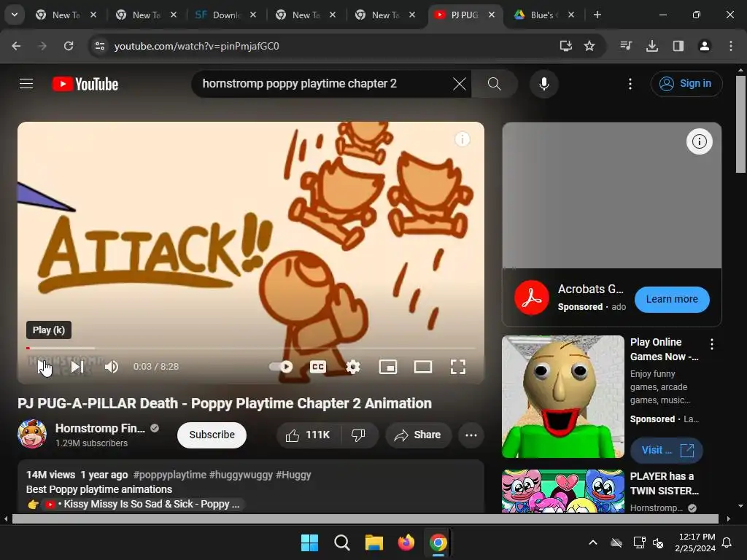
Task: Enter full screen mode
Action: [458, 366]
